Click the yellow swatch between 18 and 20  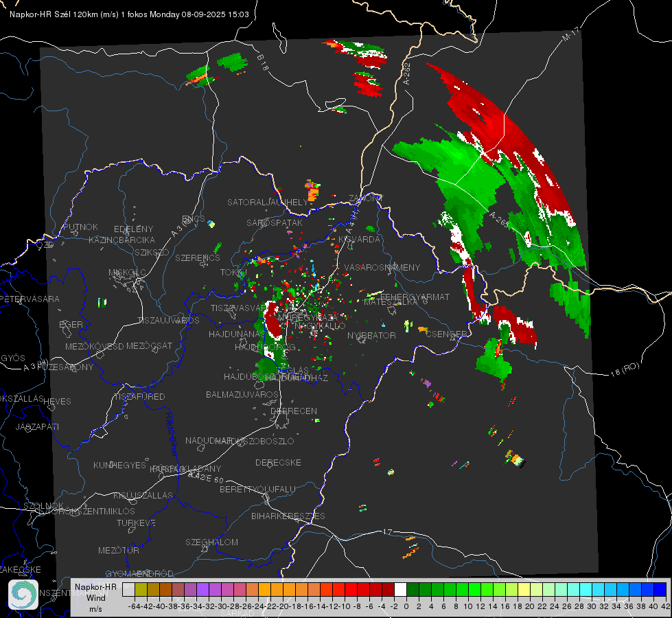click(524, 590)
